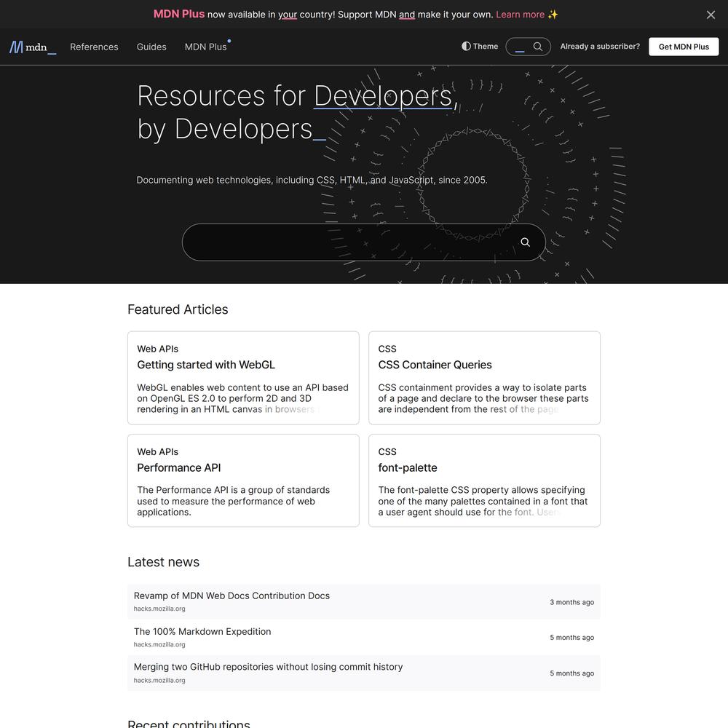
Task: Open the Learn more banner link
Action: (520, 15)
